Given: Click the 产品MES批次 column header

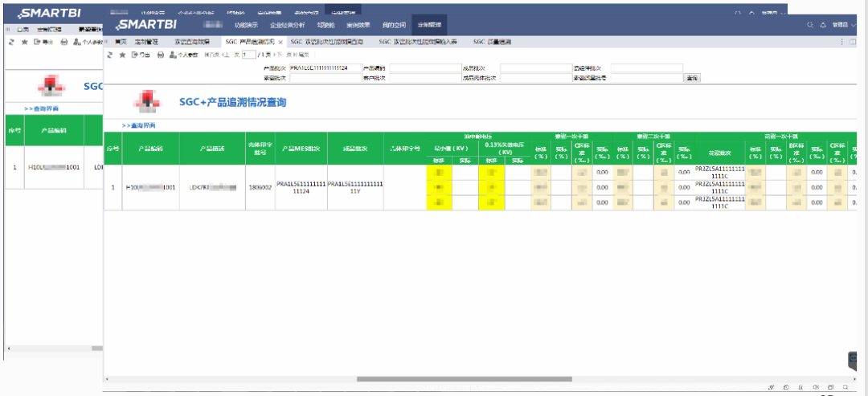Looking at the screenshot, I should tap(301, 149).
